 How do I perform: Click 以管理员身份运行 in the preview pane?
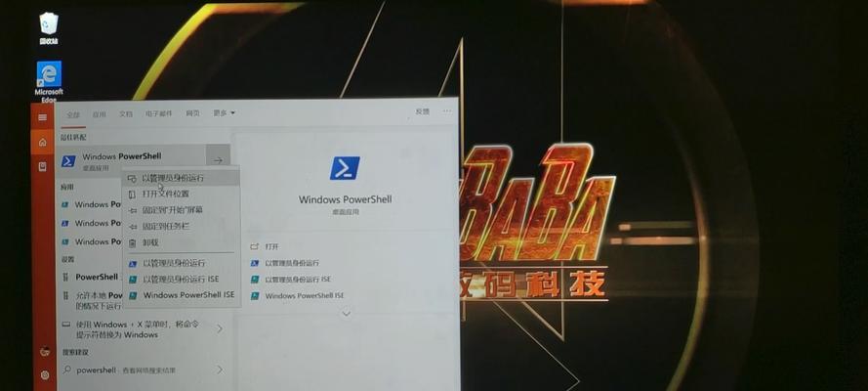[292, 263]
